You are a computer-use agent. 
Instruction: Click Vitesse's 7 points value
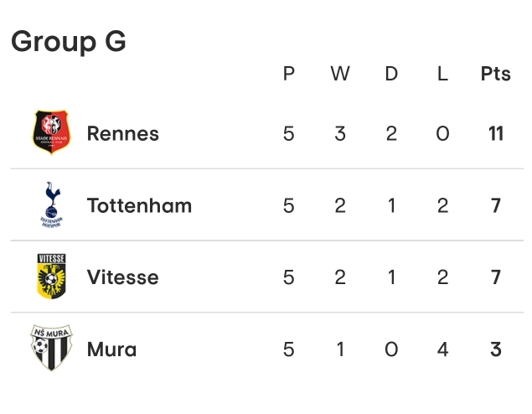pyautogui.click(x=495, y=277)
